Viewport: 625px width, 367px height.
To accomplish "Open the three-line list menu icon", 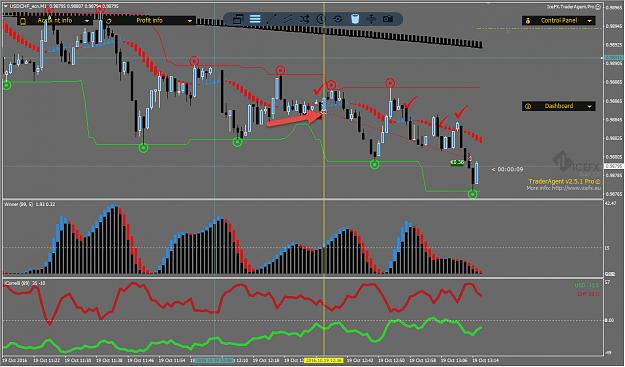I will (255, 19).
